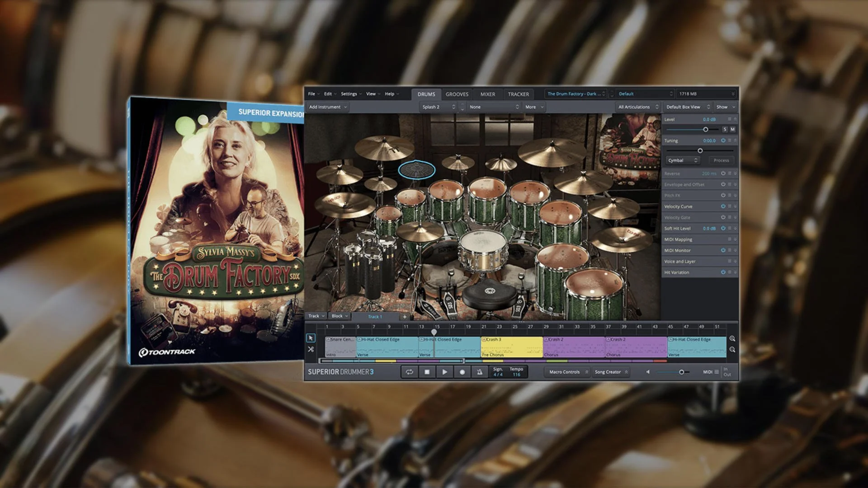Switch to the GROOVES tab
The height and width of the screenshot is (488, 868).
457,94
